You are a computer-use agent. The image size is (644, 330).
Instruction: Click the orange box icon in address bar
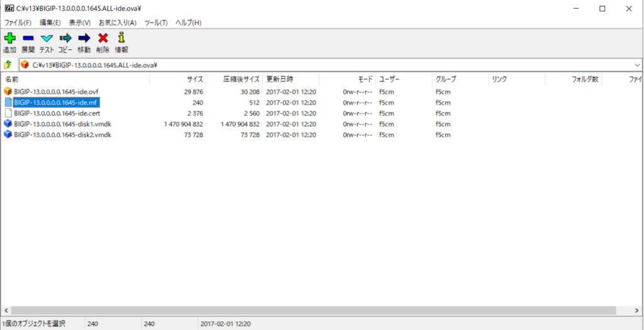(25, 65)
